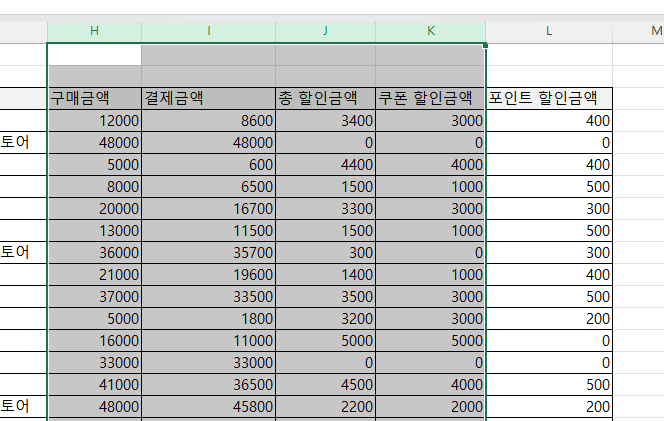Select cell with value 16700
The height and width of the screenshot is (421, 664).
click(x=208, y=209)
